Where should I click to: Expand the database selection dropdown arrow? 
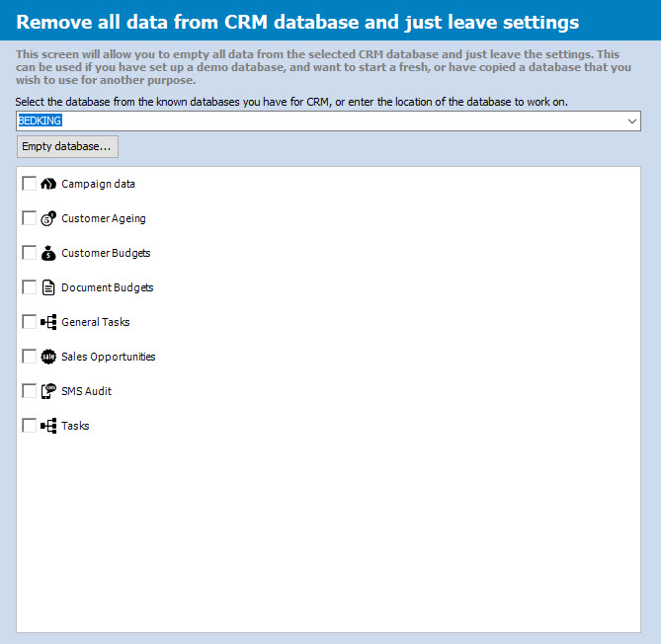(x=632, y=121)
